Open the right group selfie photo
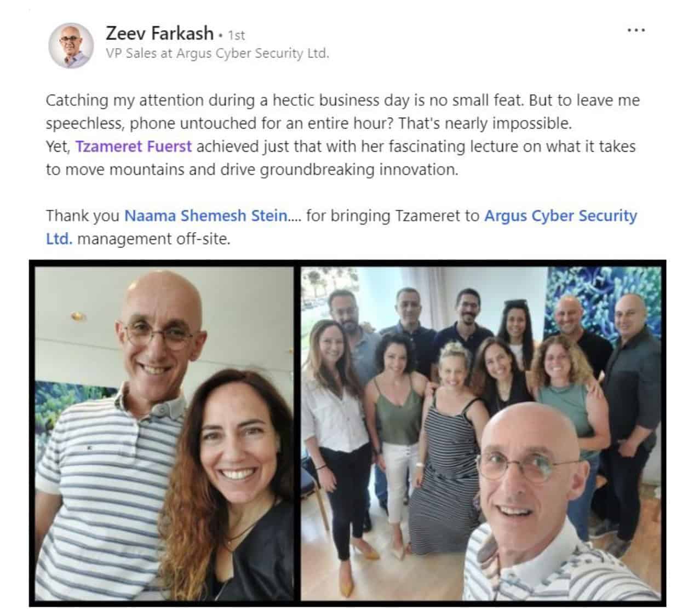Image resolution: width=688 pixels, height=616 pixels. coord(481,434)
